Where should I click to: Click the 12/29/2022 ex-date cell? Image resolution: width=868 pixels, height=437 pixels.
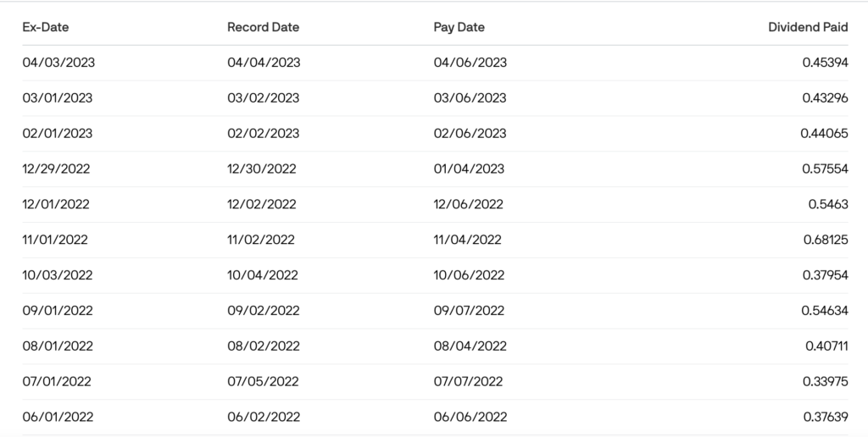[56, 169]
